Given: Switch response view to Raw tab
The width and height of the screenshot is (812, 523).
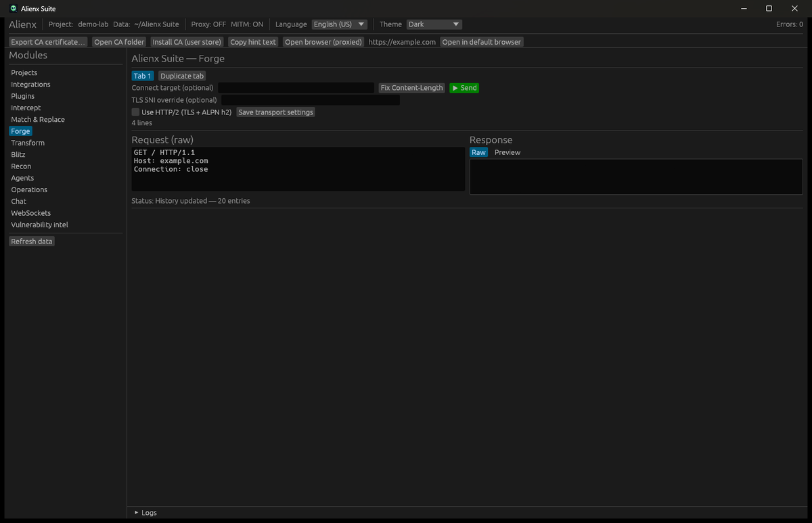Looking at the screenshot, I should pos(479,152).
